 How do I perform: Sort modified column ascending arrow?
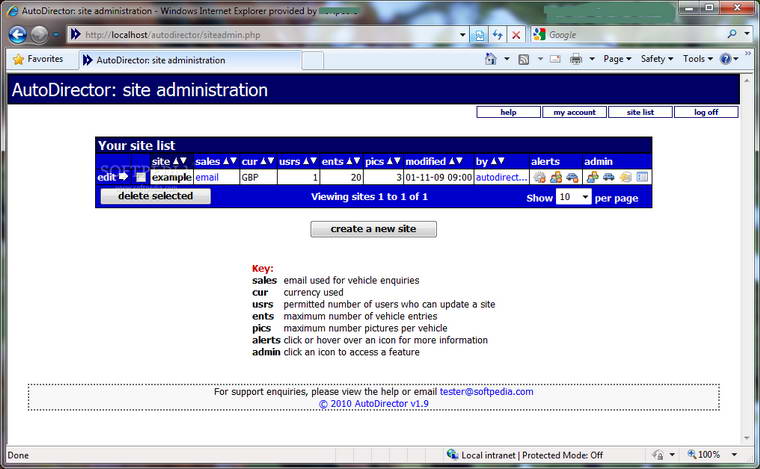point(451,161)
